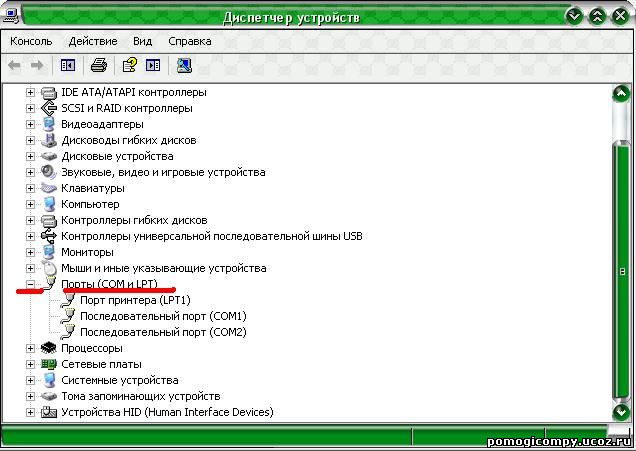Click the scrollbar down arrow

[x=621, y=412]
